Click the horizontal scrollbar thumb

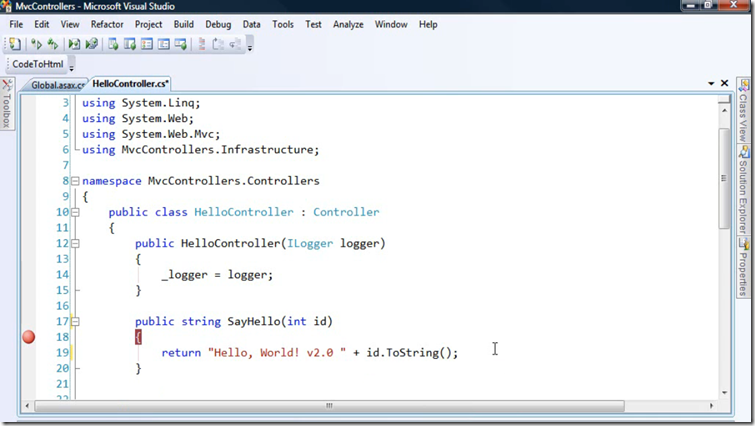coord(329,406)
